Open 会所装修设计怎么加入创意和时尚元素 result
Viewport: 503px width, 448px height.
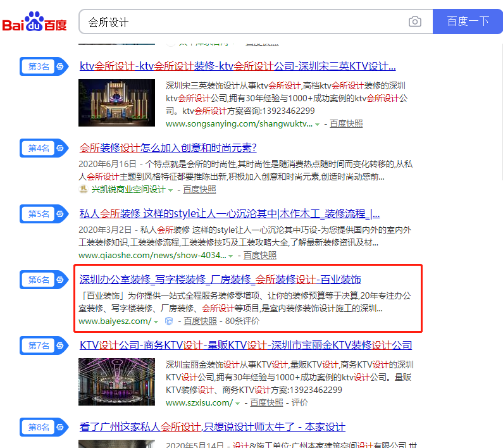[168, 147]
